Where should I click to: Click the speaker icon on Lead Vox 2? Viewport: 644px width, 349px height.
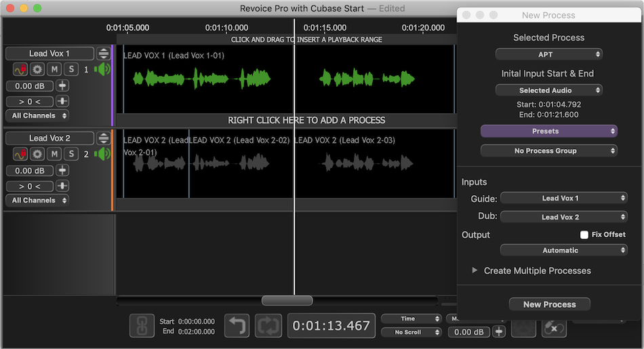tap(102, 154)
